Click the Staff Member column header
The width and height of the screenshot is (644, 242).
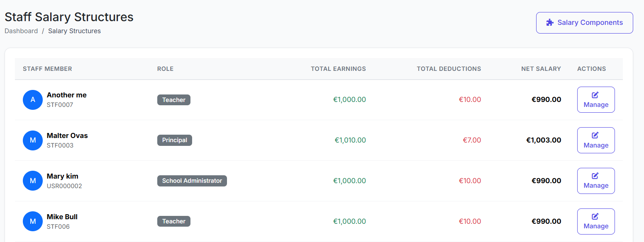click(x=47, y=69)
